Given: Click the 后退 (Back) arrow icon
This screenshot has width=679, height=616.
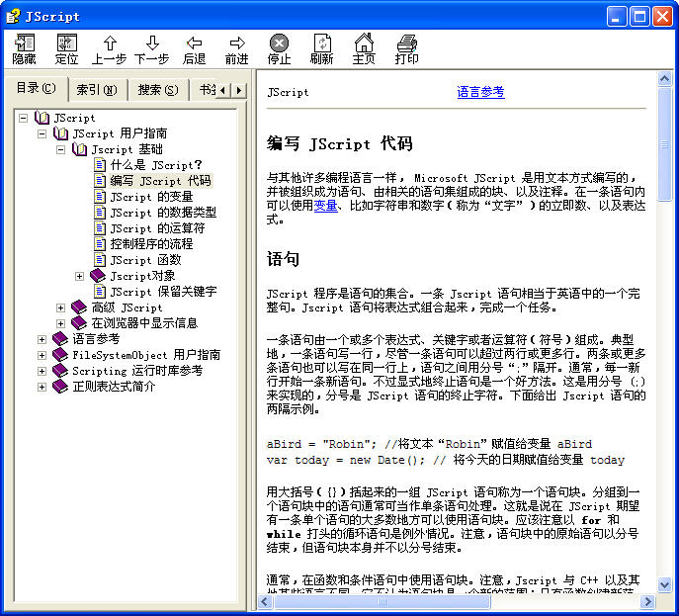Looking at the screenshot, I should point(195,44).
